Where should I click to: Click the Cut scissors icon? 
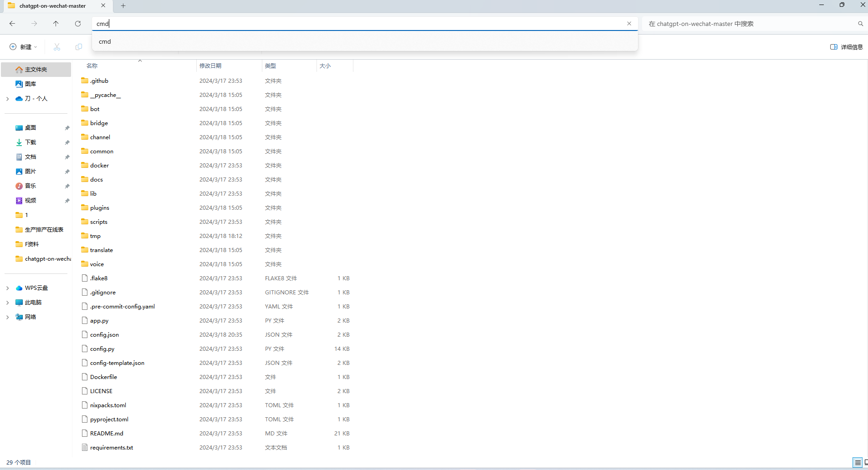coord(57,47)
